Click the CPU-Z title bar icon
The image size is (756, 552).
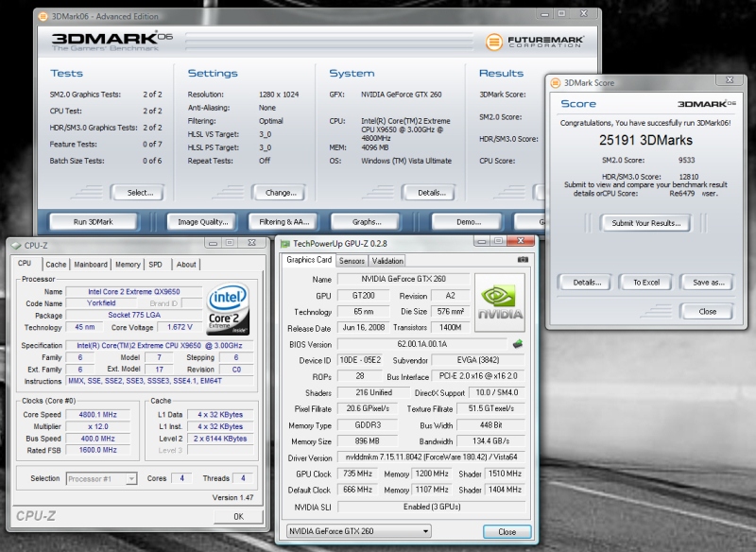coord(16,246)
